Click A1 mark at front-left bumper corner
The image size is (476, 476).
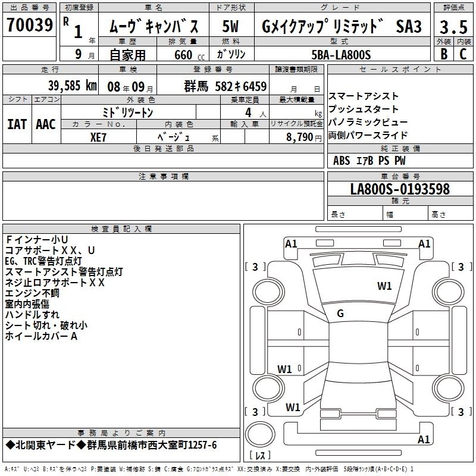point(291,244)
